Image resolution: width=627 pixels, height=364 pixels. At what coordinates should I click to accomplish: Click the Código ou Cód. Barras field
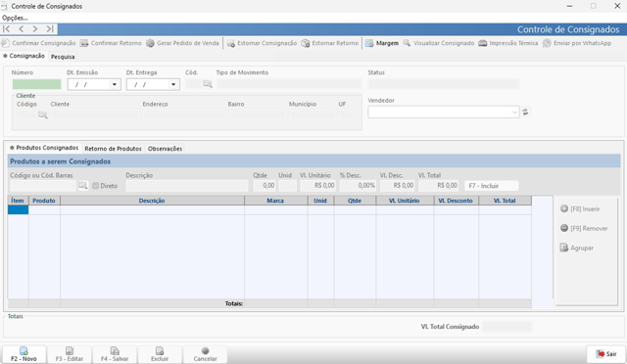click(43, 186)
